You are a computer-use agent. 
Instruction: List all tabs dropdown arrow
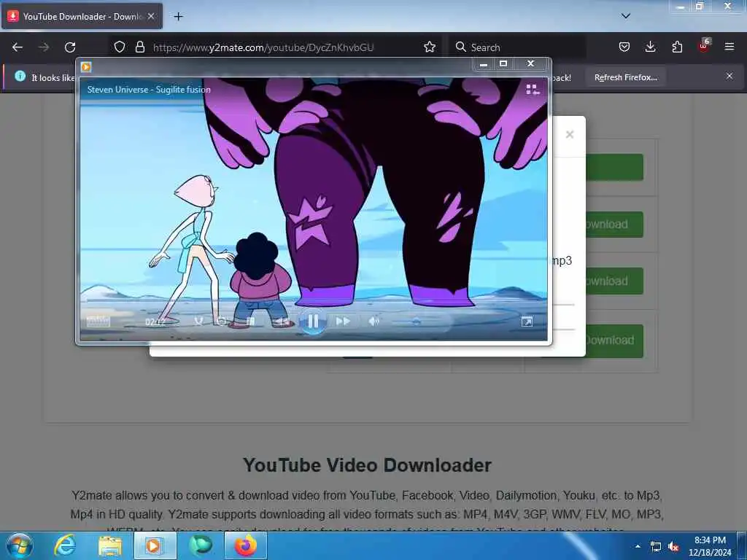tap(626, 16)
